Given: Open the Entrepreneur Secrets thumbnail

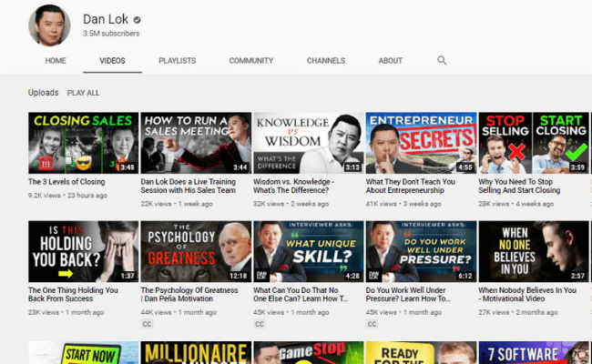Looking at the screenshot, I should click(421, 143).
